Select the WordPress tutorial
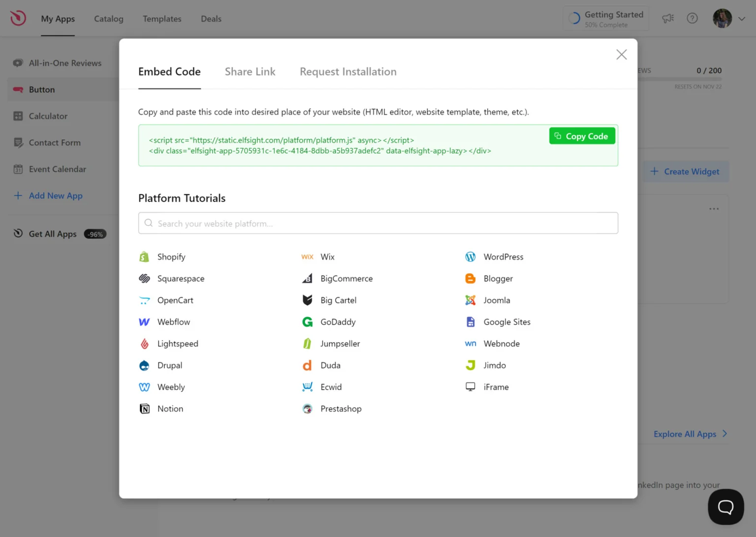Image resolution: width=756 pixels, height=537 pixels. (x=503, y=256)
